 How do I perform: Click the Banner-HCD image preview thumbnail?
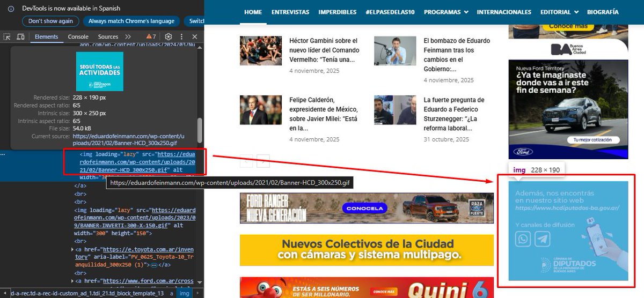[x=99, y=71]
